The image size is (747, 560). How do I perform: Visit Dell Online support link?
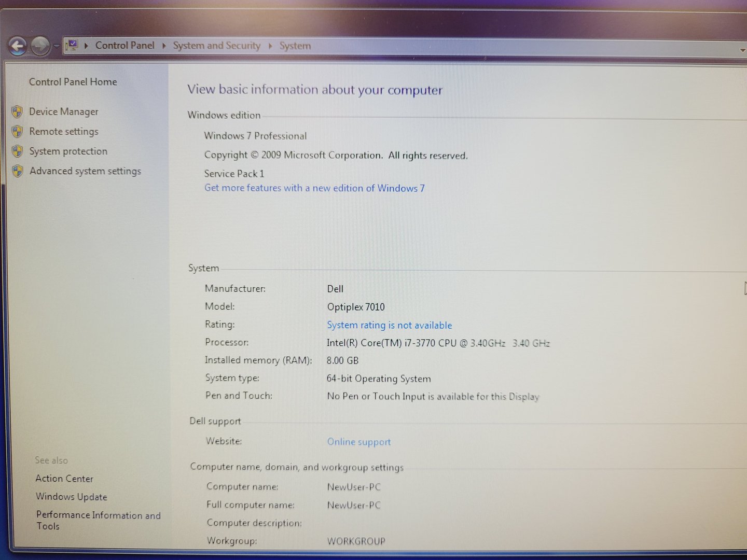(x=359, y=442)
